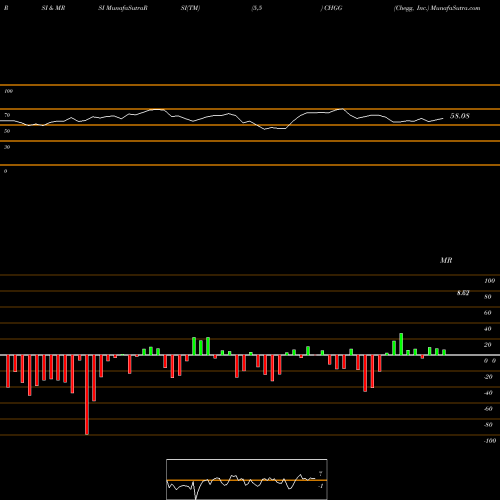Click the mini line chart thumbnail at the bottom
Viewport: 500px width, 500px height.
[x=247, y=479]
